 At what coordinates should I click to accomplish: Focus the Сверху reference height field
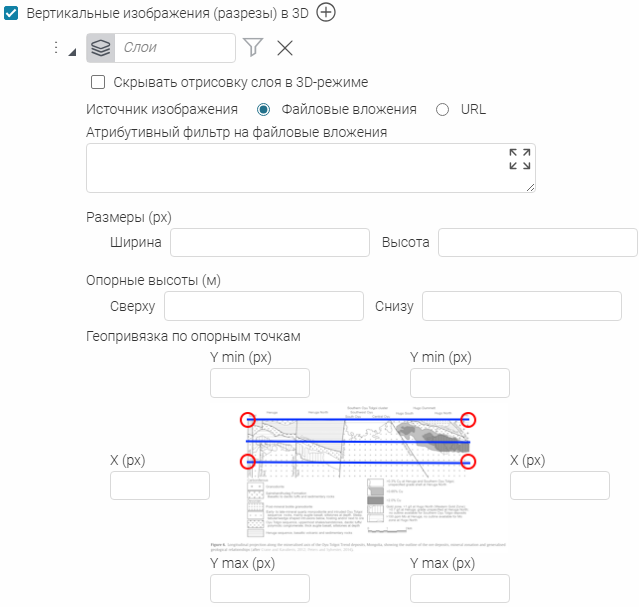pos(264,306)
